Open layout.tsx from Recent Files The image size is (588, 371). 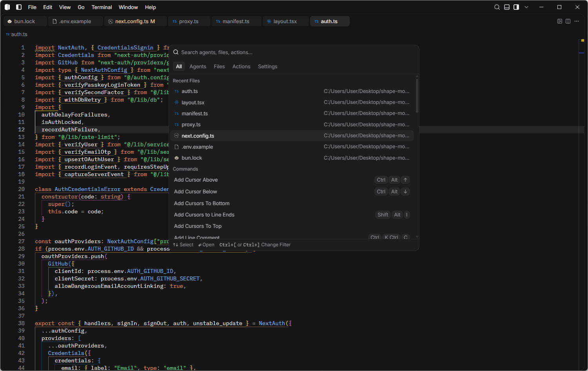(x=292, y=102)
